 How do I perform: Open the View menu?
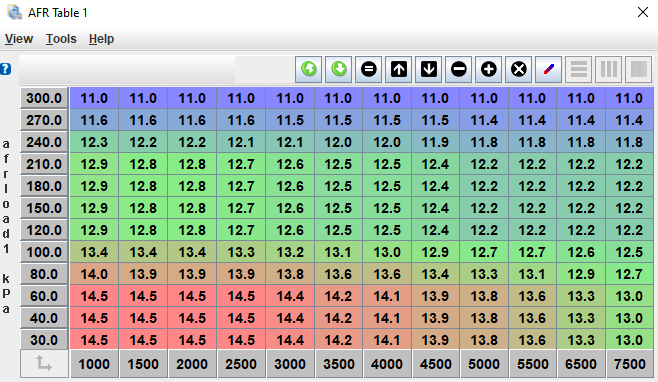[19, 39]
